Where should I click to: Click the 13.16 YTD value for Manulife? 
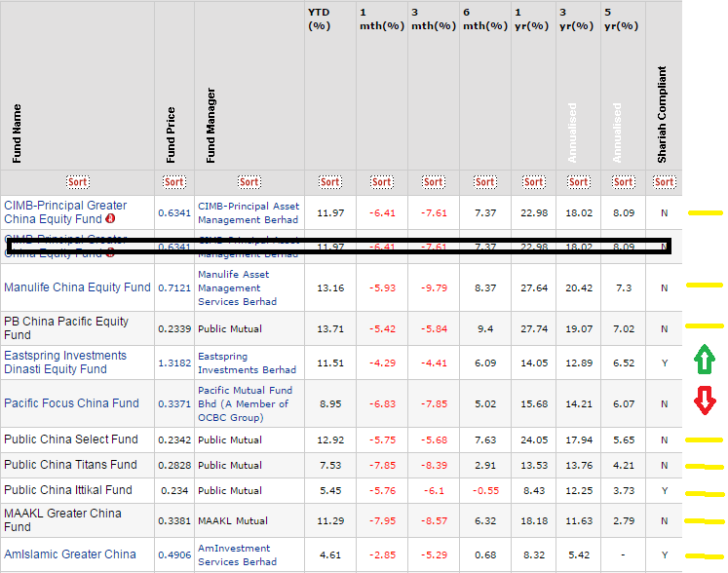330,287
